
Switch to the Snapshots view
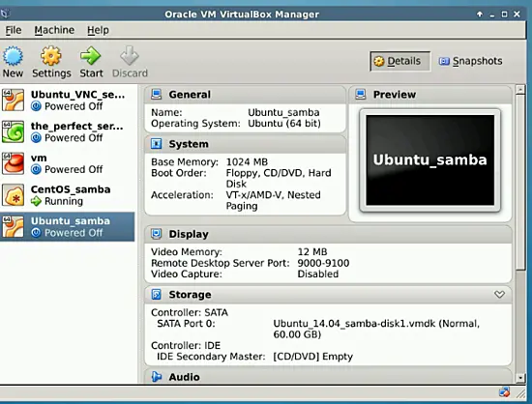[x=471, y=61]
